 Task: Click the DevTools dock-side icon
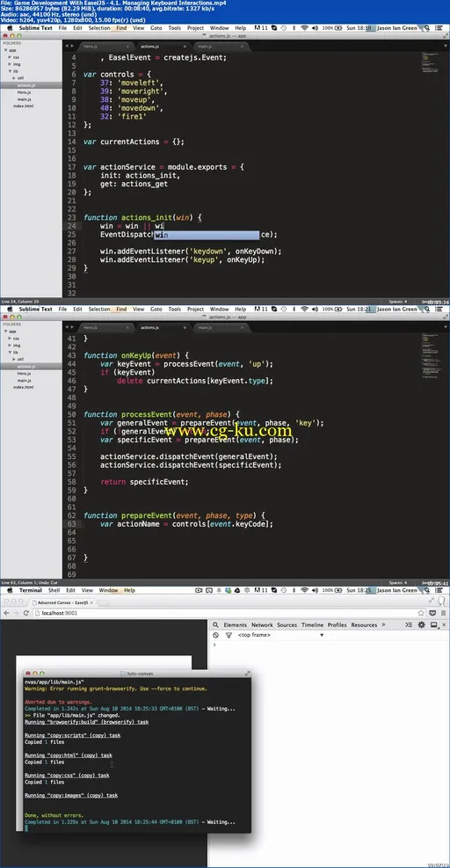pyautogui.click(x=433, y=625)
